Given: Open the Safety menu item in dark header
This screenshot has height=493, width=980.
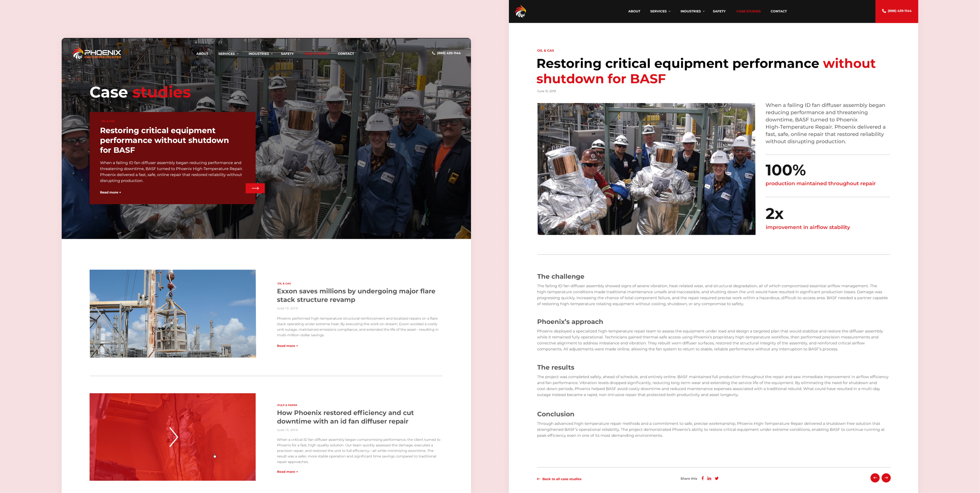Looking at the screenshot, I should (719, 11).
